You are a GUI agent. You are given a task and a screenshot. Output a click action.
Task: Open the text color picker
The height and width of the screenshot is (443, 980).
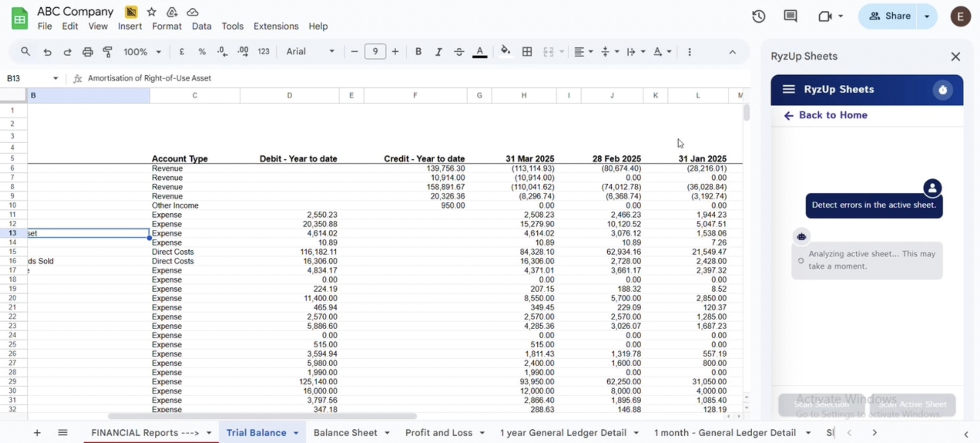(x=480, y=52)
